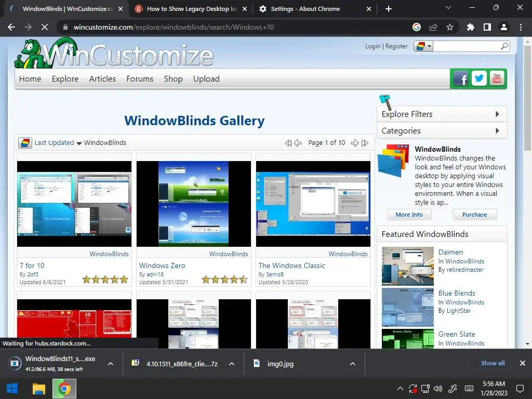Open the Blue Blends featured skin link
Screen dimensions: 532x399
[x=457, y=293]
